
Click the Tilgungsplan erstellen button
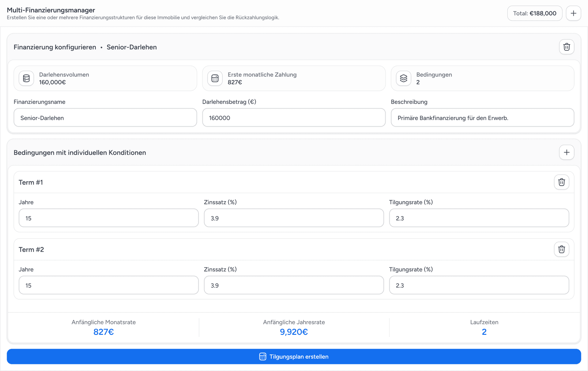[294, 357]
